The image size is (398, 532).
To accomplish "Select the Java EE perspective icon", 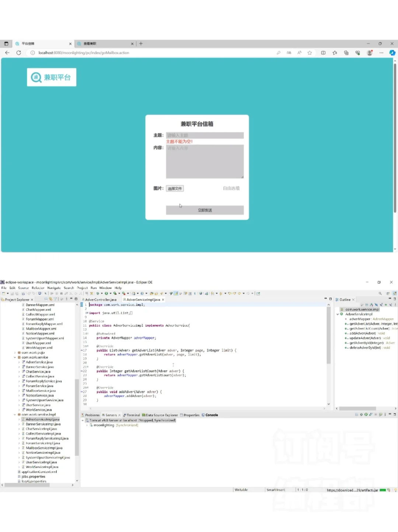I will pos(395,293).
